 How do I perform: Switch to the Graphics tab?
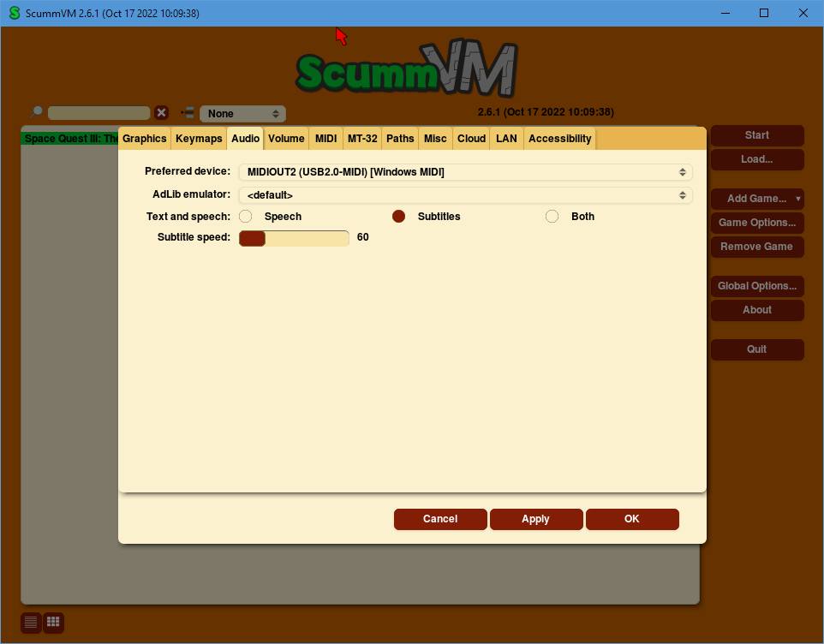point(145,139)
